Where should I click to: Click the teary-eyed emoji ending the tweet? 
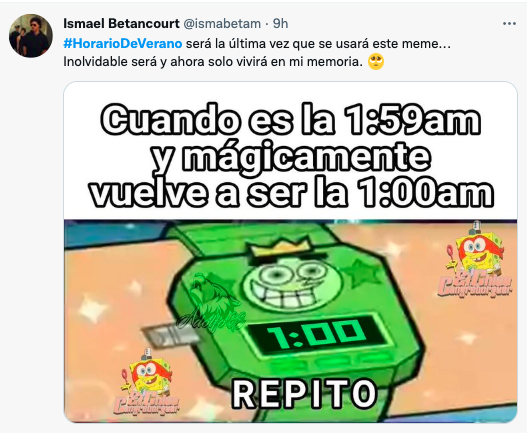[376, 62]
